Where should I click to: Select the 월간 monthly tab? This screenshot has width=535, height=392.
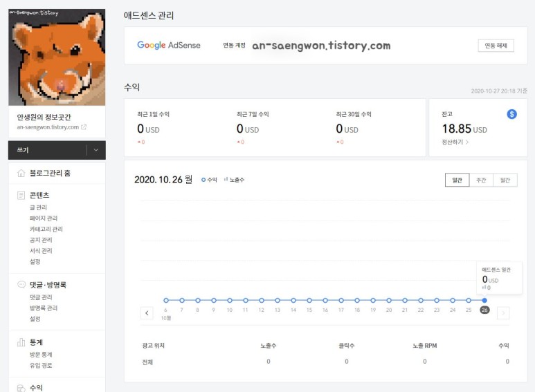click(x=505, y=180)
